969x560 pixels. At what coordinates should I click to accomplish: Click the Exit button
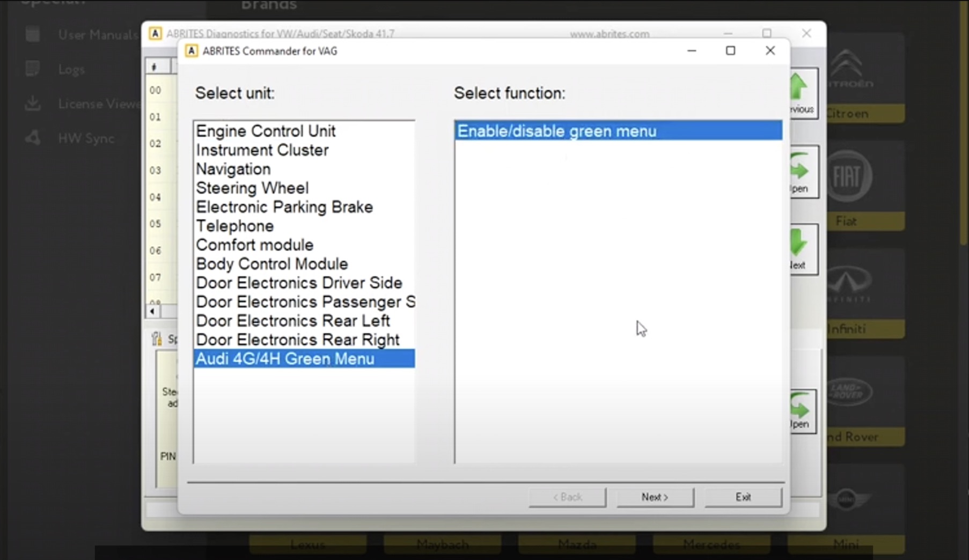point(743,497)
